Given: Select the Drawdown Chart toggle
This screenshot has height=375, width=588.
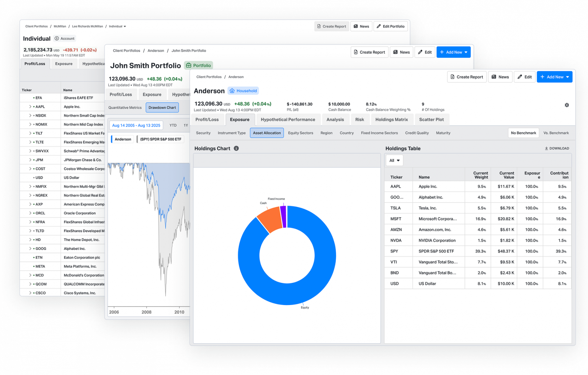Looking at the screenshot, I should pos(162,108).
